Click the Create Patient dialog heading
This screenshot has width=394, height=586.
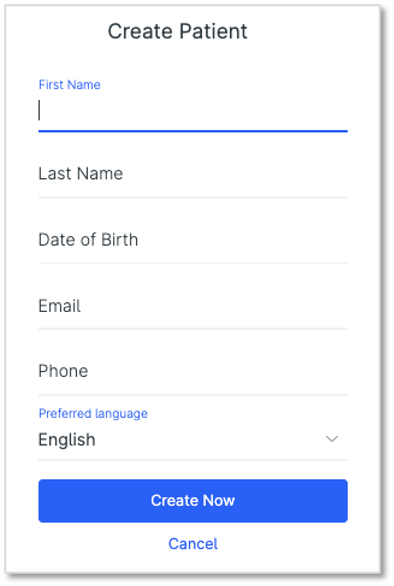pyautogui.click(x=178, y=31)
